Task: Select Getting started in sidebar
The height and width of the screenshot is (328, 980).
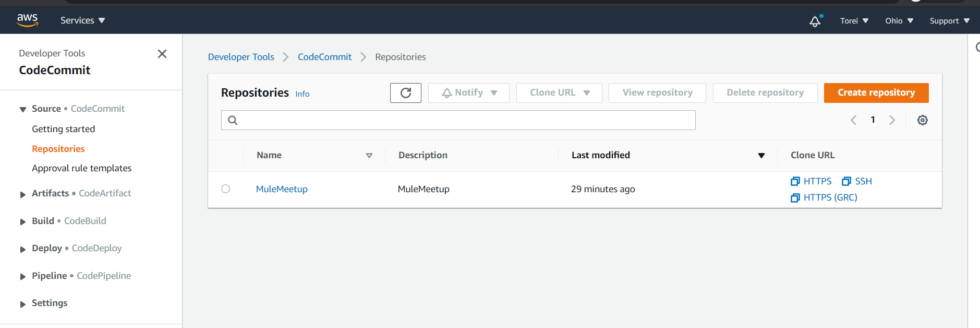Action: (x=63, y=129)
